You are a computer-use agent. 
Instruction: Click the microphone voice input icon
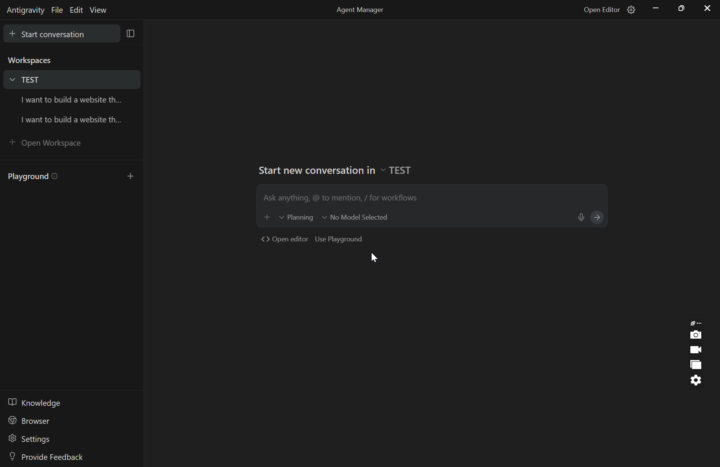(x=580, y=217)
